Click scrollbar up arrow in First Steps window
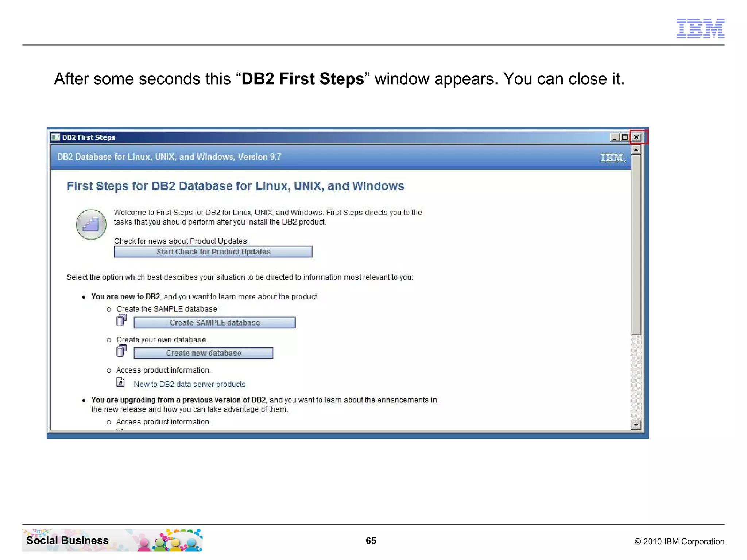 pyautogui.click(x=636, y=150)
